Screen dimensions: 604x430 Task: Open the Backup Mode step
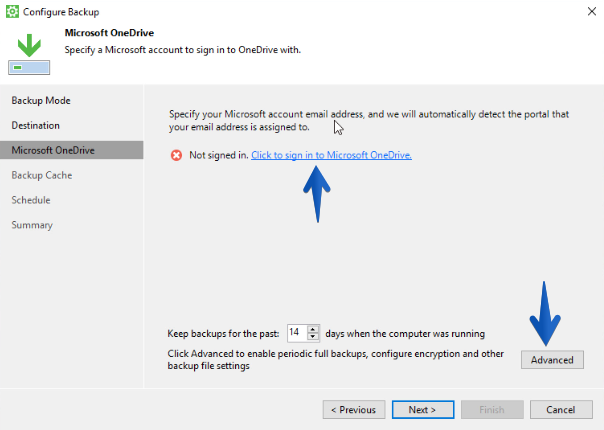tap(41, 101)
